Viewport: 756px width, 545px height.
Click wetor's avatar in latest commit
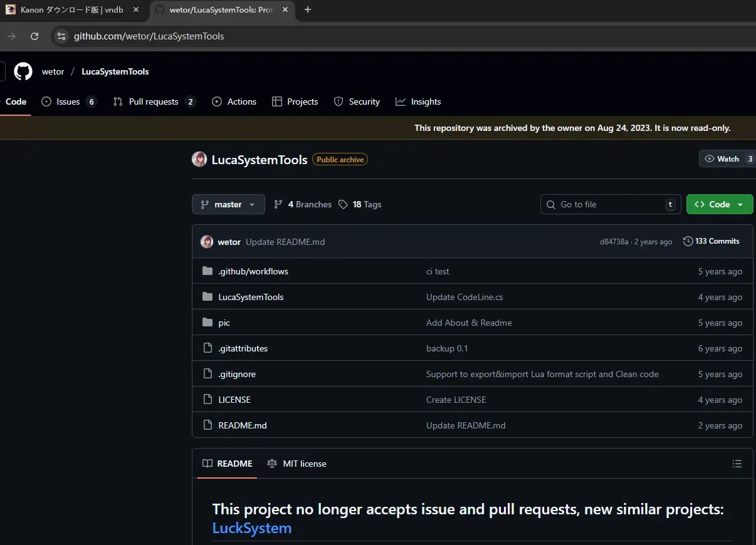[x=207, y=242]
